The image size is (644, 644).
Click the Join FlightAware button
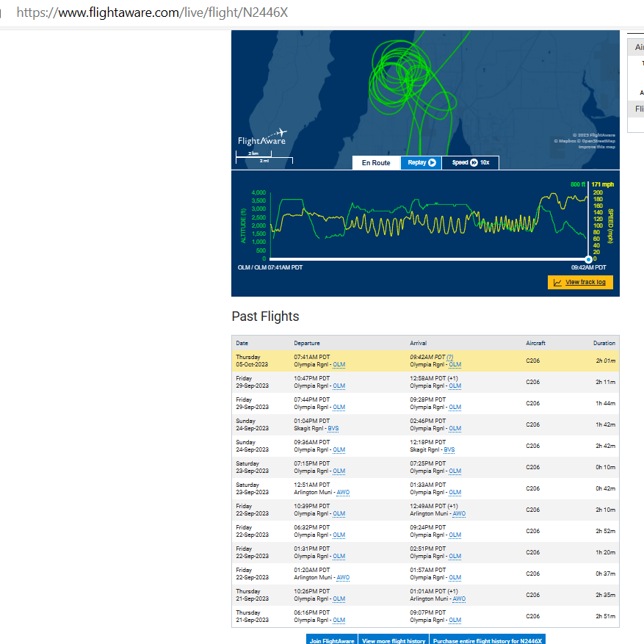(x=331, y=640)
